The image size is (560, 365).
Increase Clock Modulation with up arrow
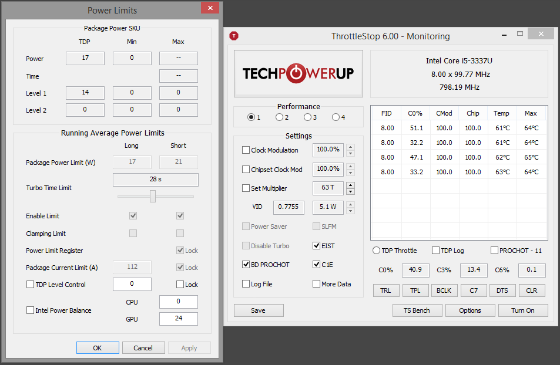click(351, 147)
